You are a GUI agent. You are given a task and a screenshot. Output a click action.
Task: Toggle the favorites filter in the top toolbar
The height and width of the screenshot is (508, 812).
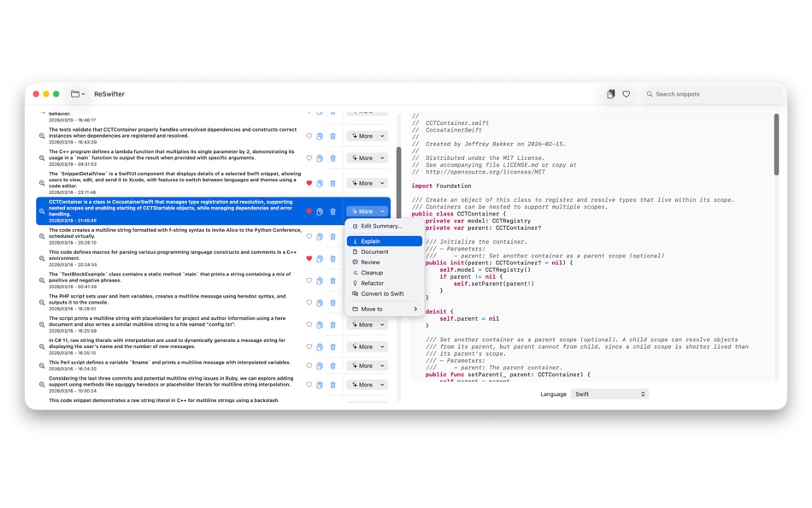627,94
